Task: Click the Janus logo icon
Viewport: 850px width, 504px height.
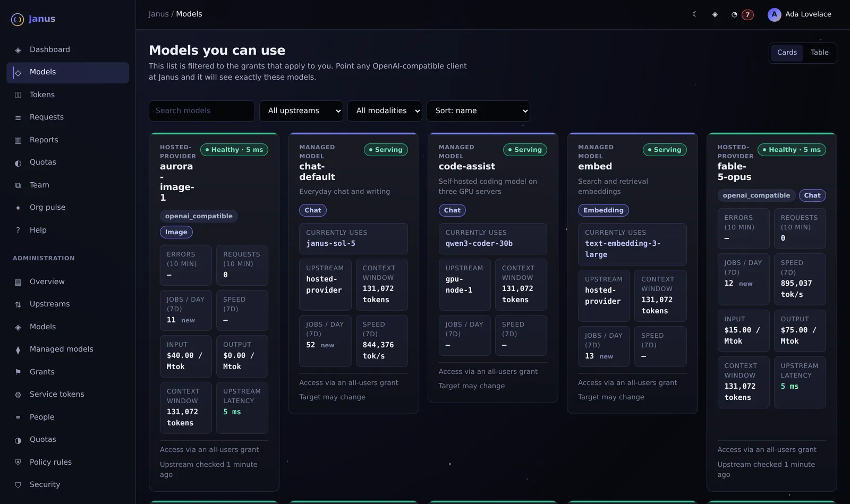Action: coord(18,20)
